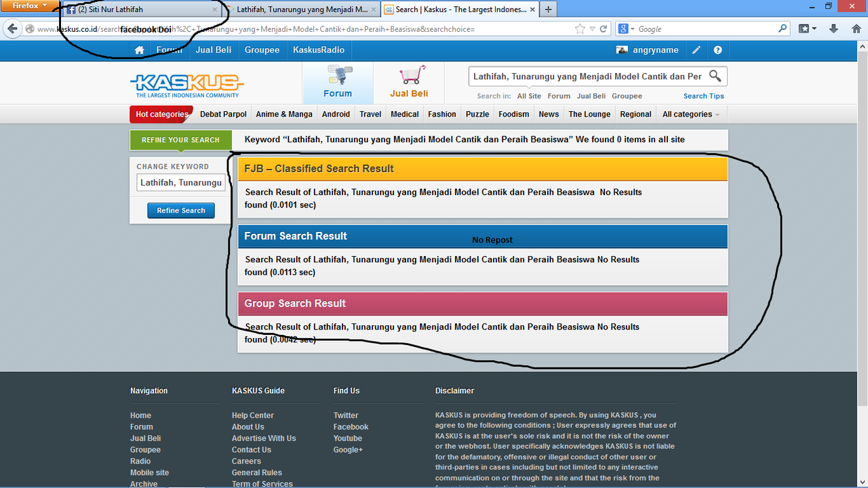Open The Lounge category
Screen dimensions: 868x488
pyautogui.click(x=589, y=115)
